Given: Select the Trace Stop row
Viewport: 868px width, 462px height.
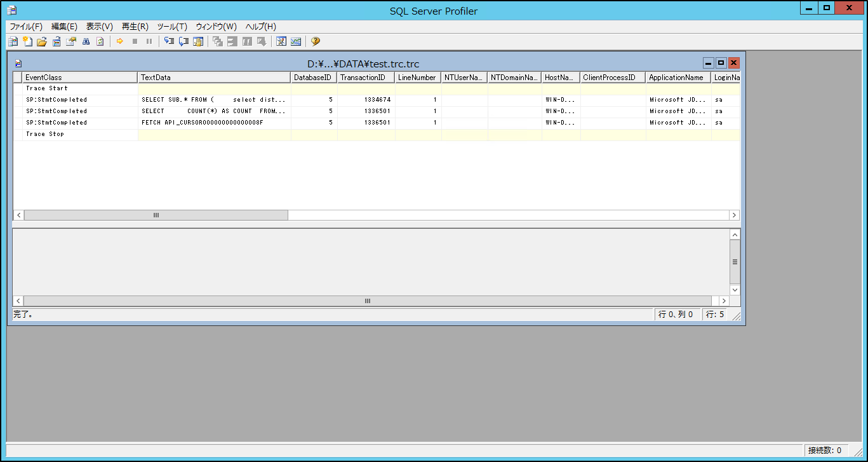Looking at the screenshot, I should 377,135.
